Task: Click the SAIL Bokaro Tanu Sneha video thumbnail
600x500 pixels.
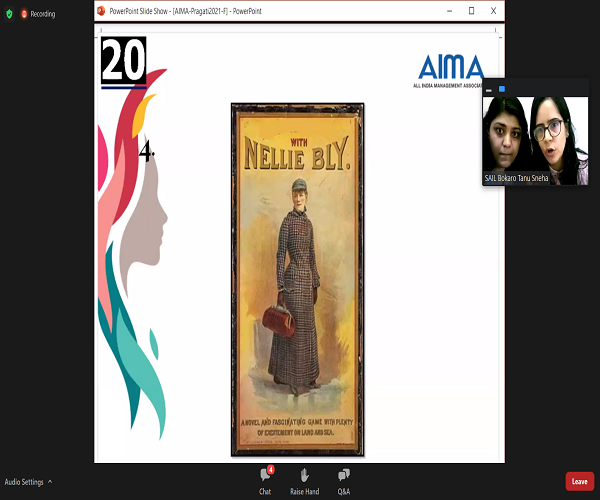Action: (535, 141)
